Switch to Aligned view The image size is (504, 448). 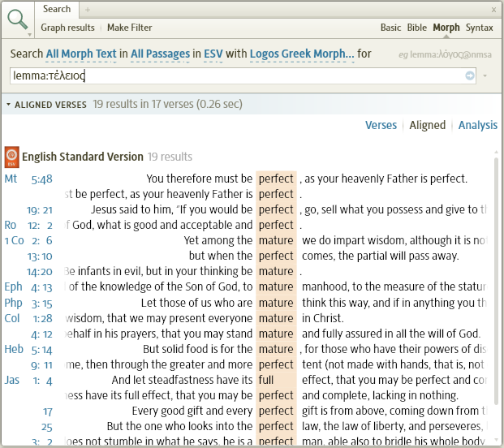pyautogui.click(x=427, y=125)
